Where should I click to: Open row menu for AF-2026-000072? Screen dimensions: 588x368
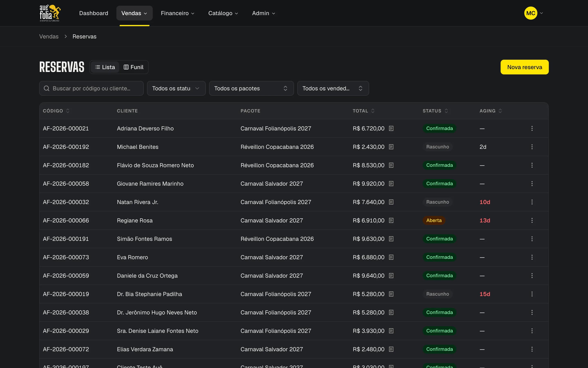click(x=532, y=349)
